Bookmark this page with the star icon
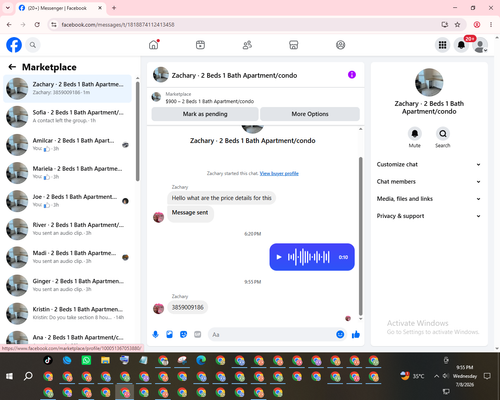The width and height of the screenshot is (500, 400). (457, 25)
